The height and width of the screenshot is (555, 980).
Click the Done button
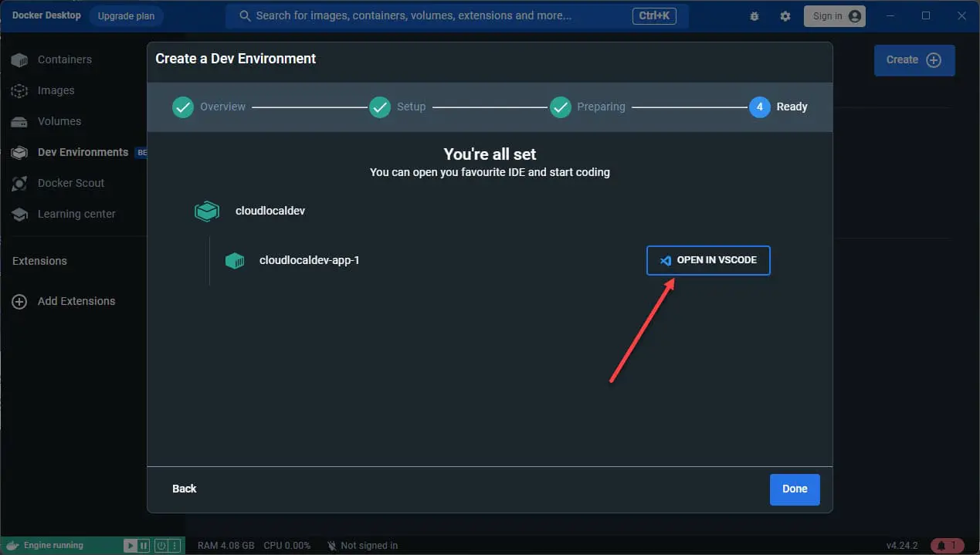pyautogui.click(x=795, y=489)
